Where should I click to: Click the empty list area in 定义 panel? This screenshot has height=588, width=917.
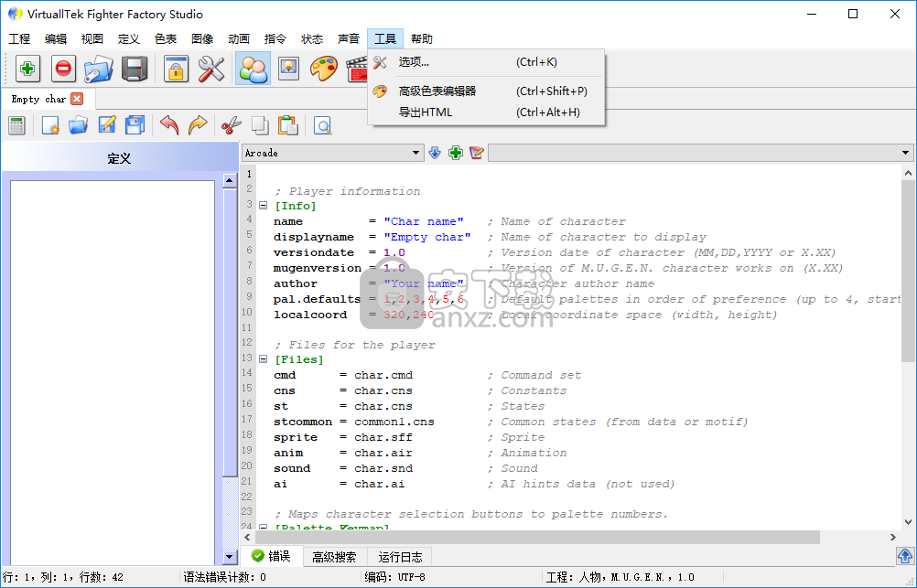pyautogui.click(x=113, y=372)
